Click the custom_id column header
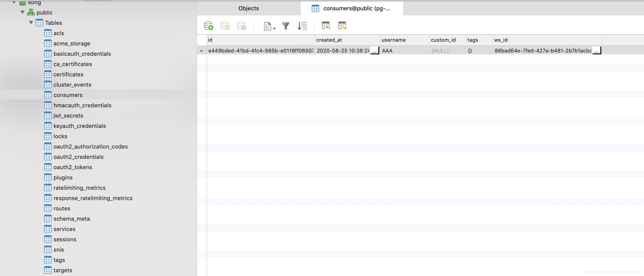The image size is (644, 276). [448, 40]
